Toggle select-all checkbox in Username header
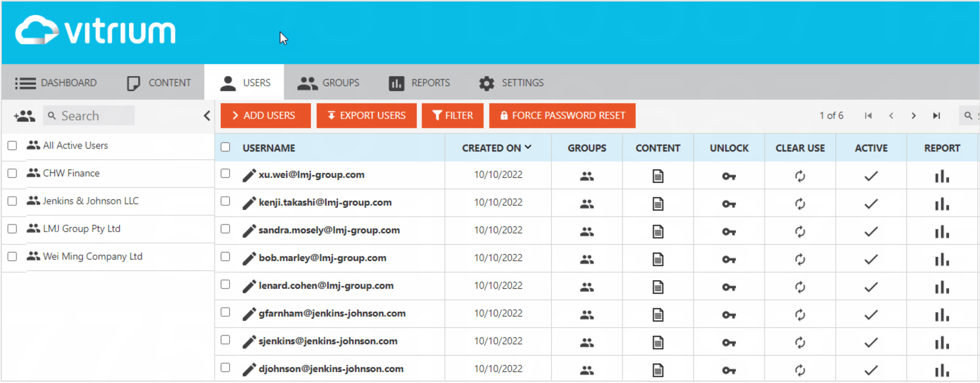 [225, 147]
